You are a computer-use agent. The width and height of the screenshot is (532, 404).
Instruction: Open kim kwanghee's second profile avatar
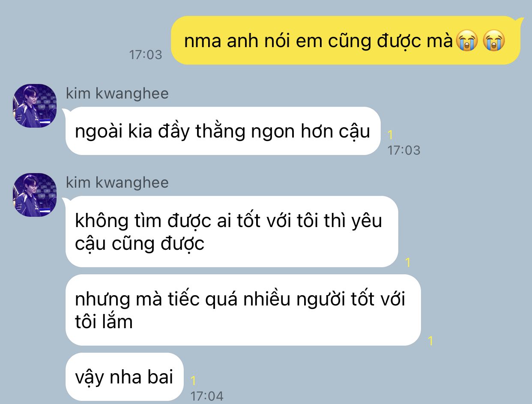coord(35,195)
